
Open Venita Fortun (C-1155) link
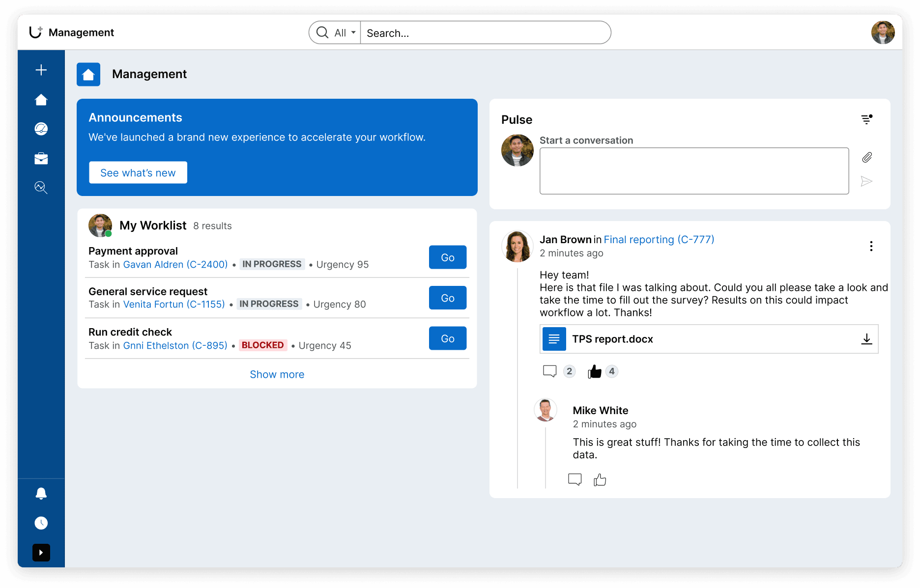pos(174,304)
